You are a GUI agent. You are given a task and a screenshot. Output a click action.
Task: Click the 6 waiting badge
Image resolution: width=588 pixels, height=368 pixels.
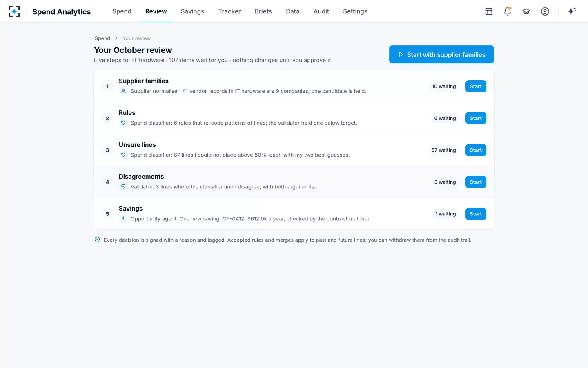pyautogui.click(x=445, y=118)
